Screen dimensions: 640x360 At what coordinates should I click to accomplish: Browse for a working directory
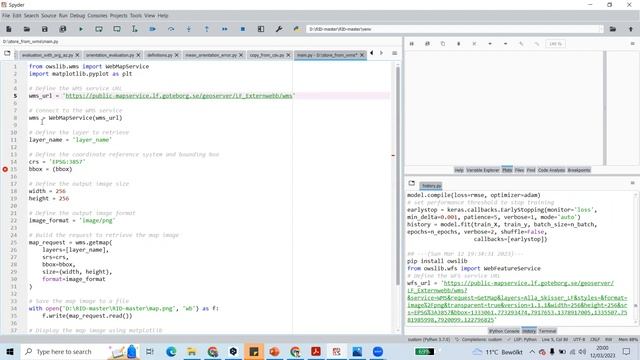(x=613, y=29)
